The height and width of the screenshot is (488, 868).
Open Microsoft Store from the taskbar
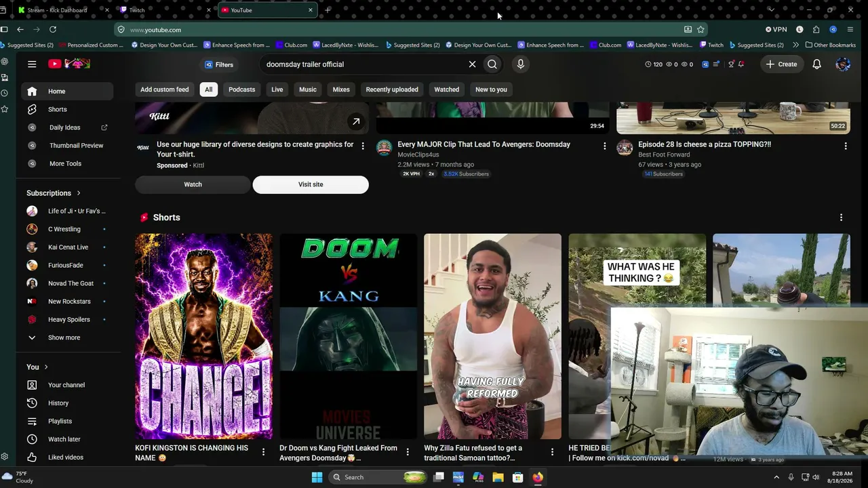click(x=517, y=477)
